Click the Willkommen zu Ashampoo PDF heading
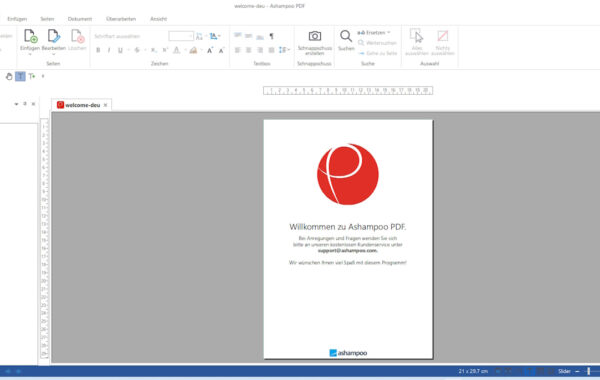This screenshot has width=600, height=380. tap(347, 227)
